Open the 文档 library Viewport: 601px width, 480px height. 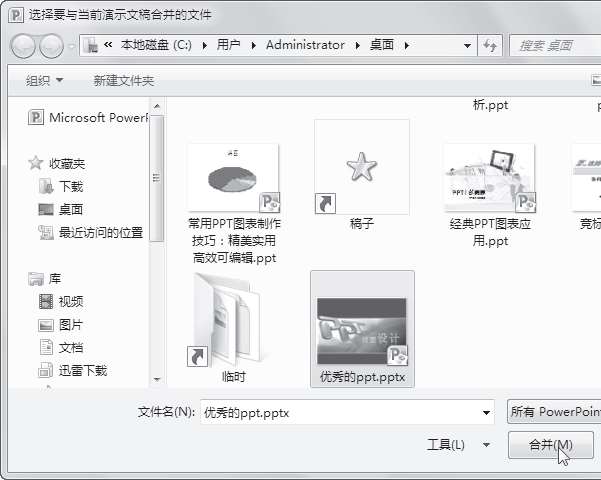tap(70, 347)
